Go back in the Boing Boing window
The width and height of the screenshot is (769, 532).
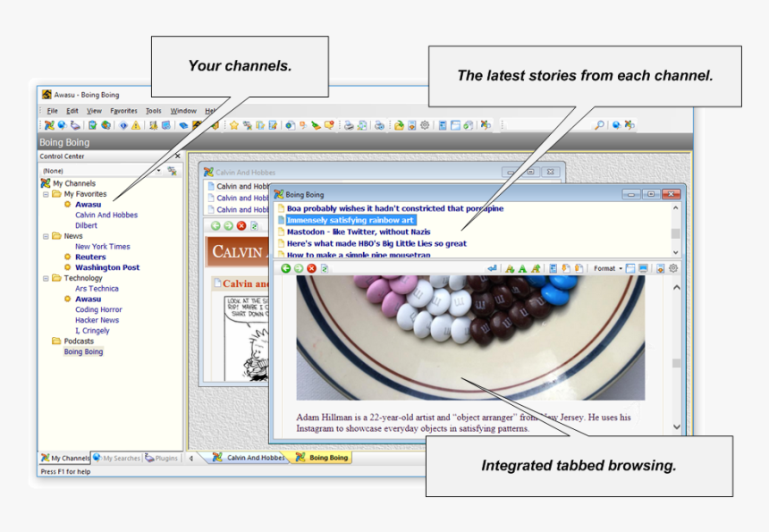click(285, 268)
